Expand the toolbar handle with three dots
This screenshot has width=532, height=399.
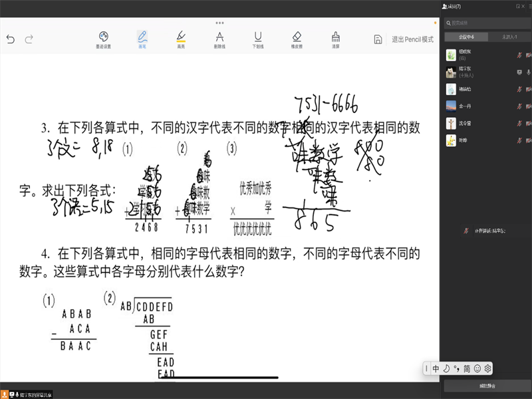pyautogui.click(x=219, y=23)
